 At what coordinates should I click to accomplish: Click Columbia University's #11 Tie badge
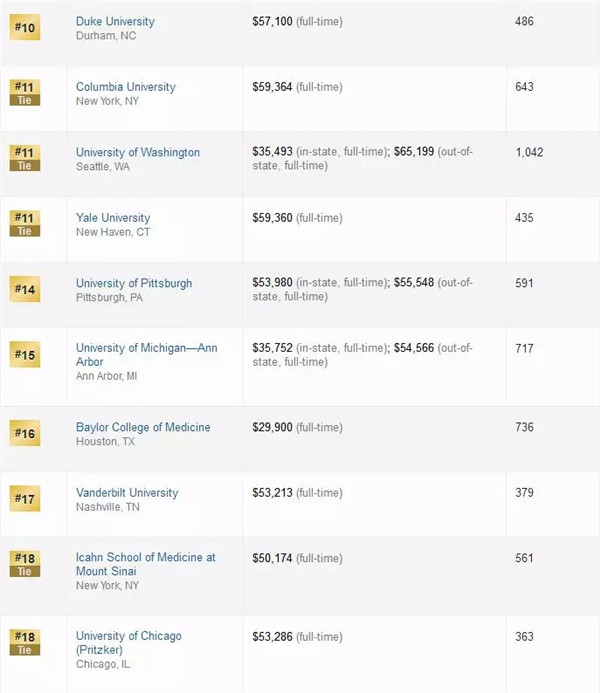[x=25, y=93]
